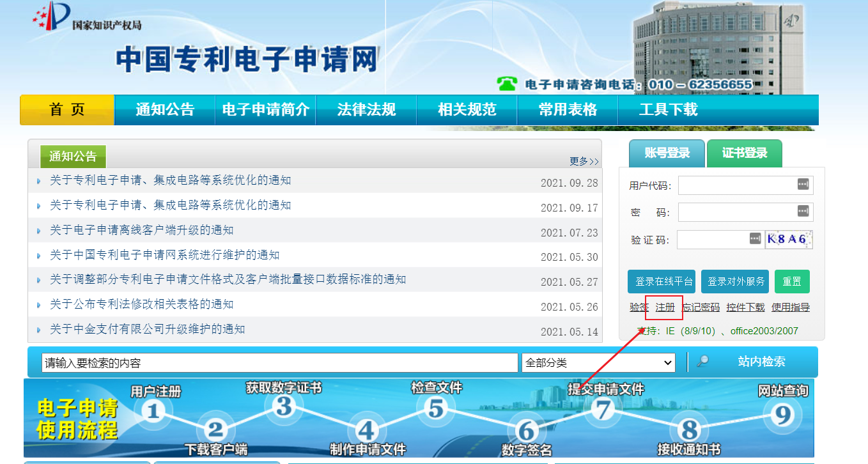Open 工具下载 menu item

coord(668,109)
